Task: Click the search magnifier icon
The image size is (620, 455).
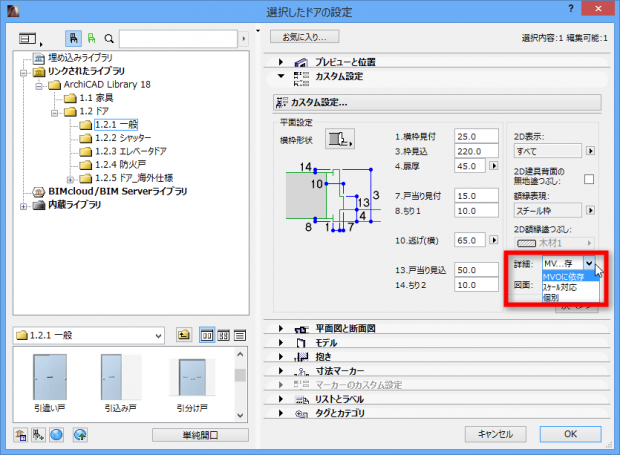Action: point(109,39)
